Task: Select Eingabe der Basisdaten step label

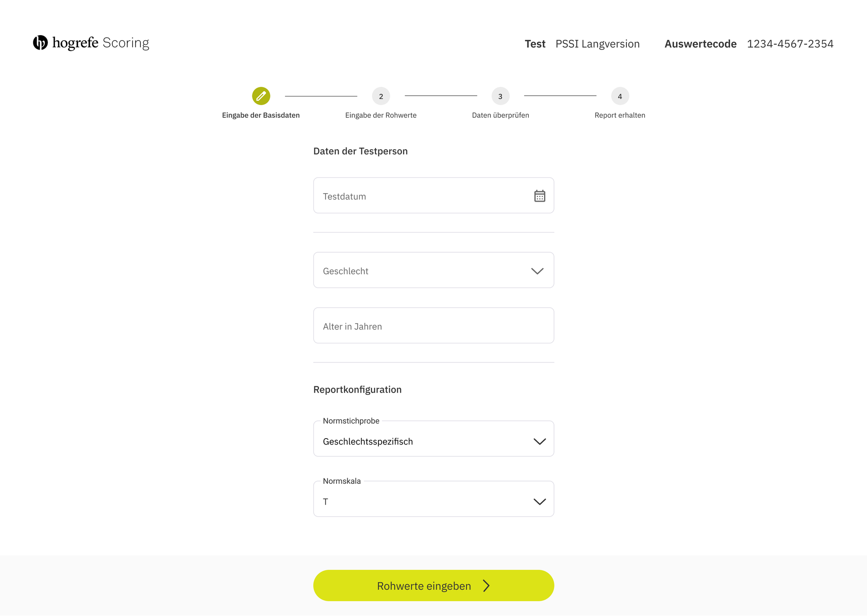Action: click(261, 116)
